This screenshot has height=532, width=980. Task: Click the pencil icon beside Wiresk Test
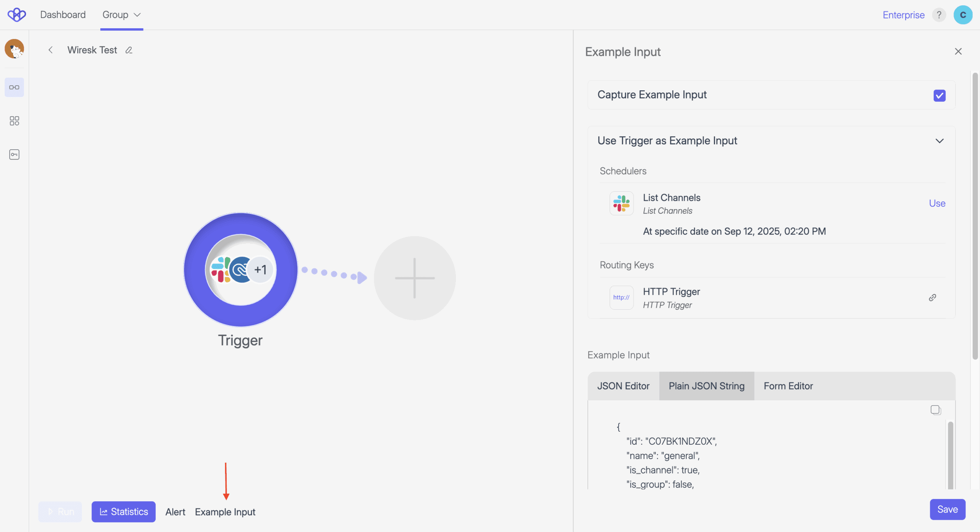pyautogui.click(x=129, y=50)
